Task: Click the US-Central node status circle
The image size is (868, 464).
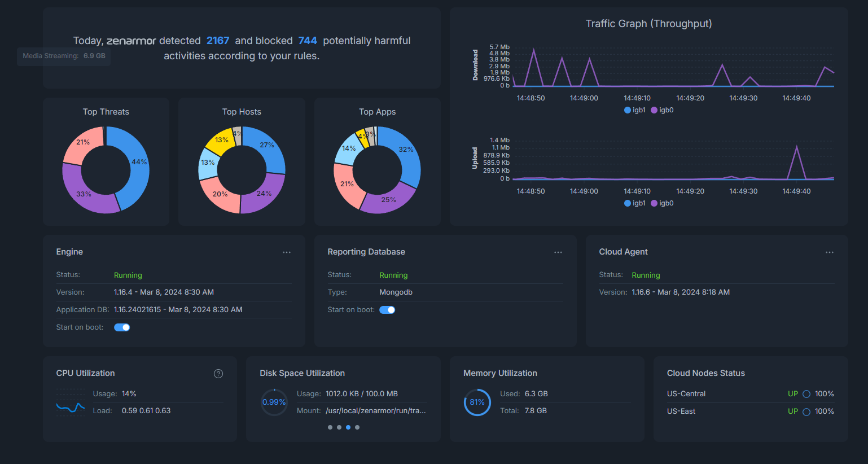Action: coord(806,394)
